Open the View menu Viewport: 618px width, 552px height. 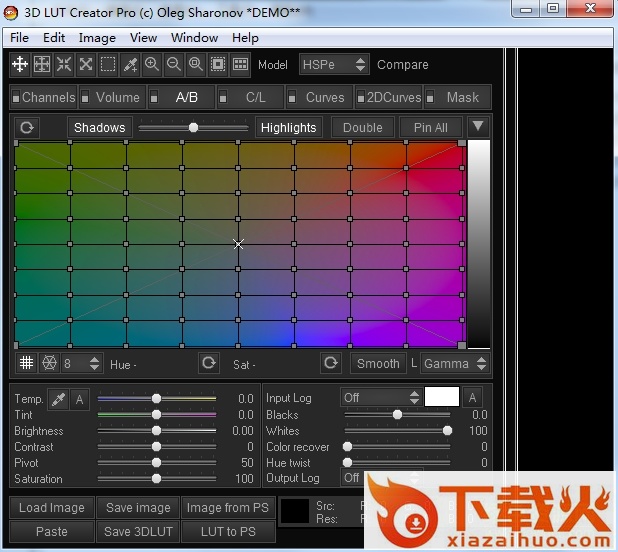pos(143,38)
